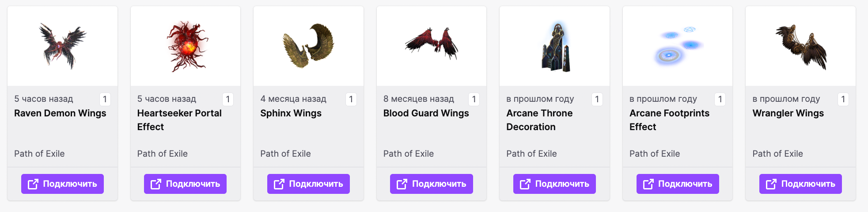Click Path of Exile label under Arcane Throne Decoration
Viewport: 868px width, 212px height.
531,154
